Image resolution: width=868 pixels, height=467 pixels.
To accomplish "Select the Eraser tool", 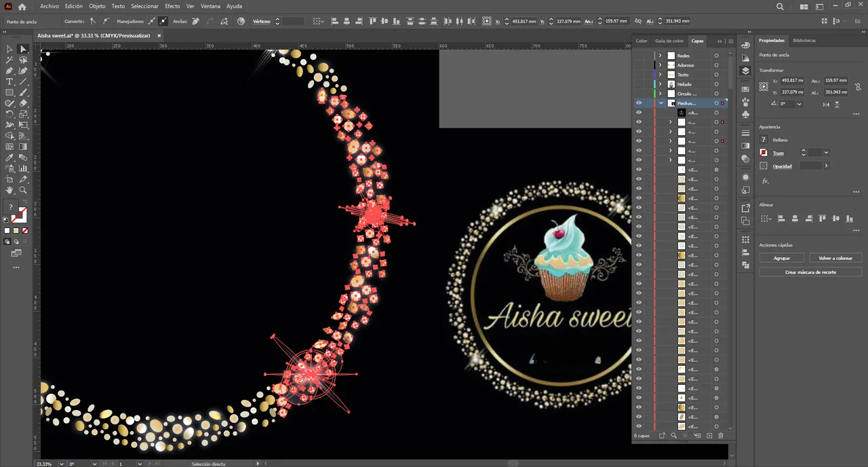I will pos(23,103).
